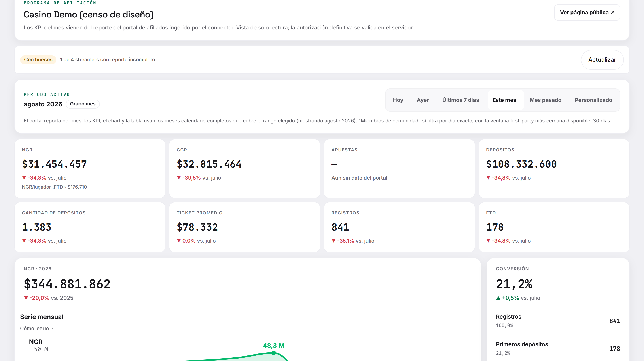
Task: Click the 'NGR/jugador (FTD): $176.710' line
Action: [x=54, y=187]
